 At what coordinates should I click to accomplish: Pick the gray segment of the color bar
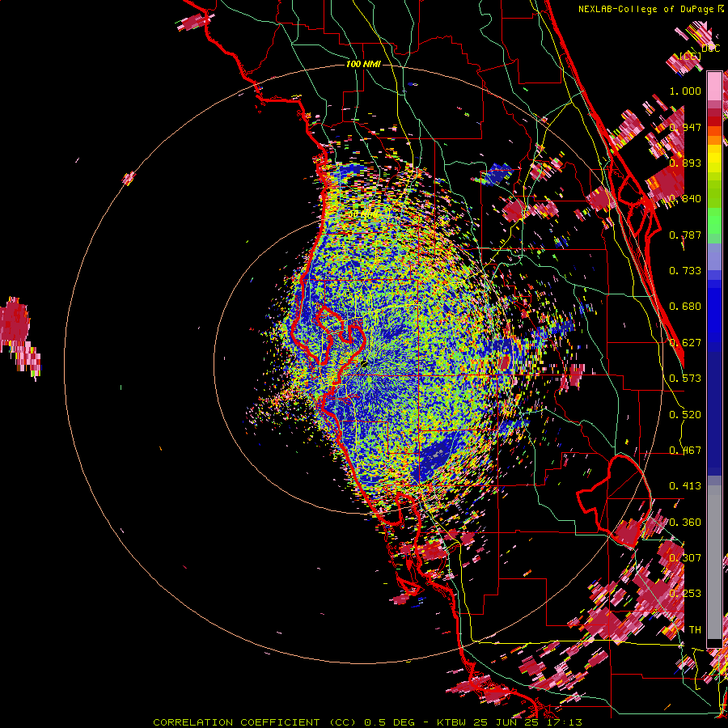[714, 562]
